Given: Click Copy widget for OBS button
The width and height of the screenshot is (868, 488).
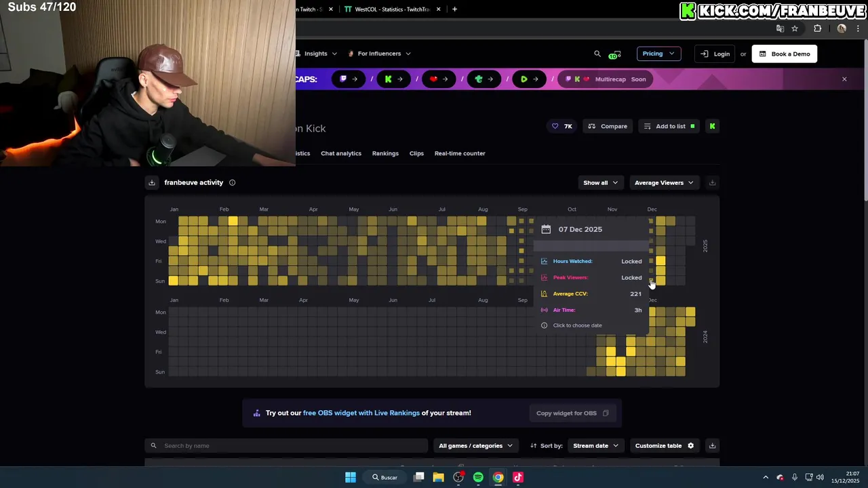Looking at the screenshot, I should point(572,413).
